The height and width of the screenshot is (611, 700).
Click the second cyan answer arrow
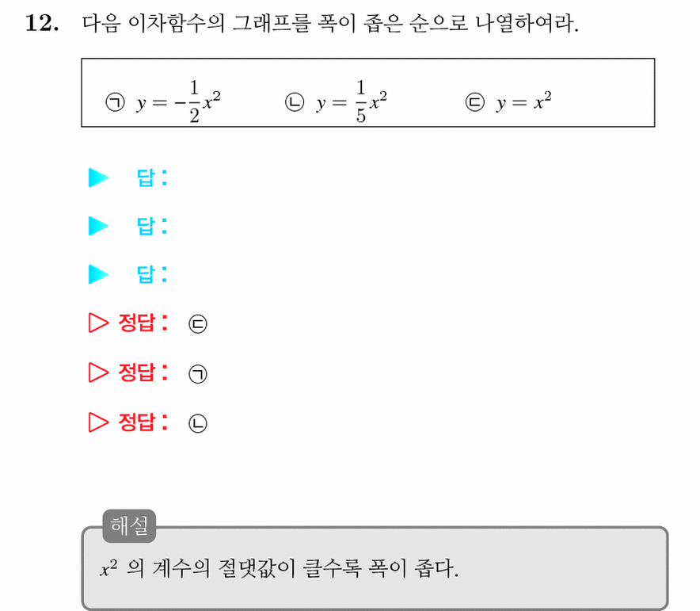(x=98, y=226)
